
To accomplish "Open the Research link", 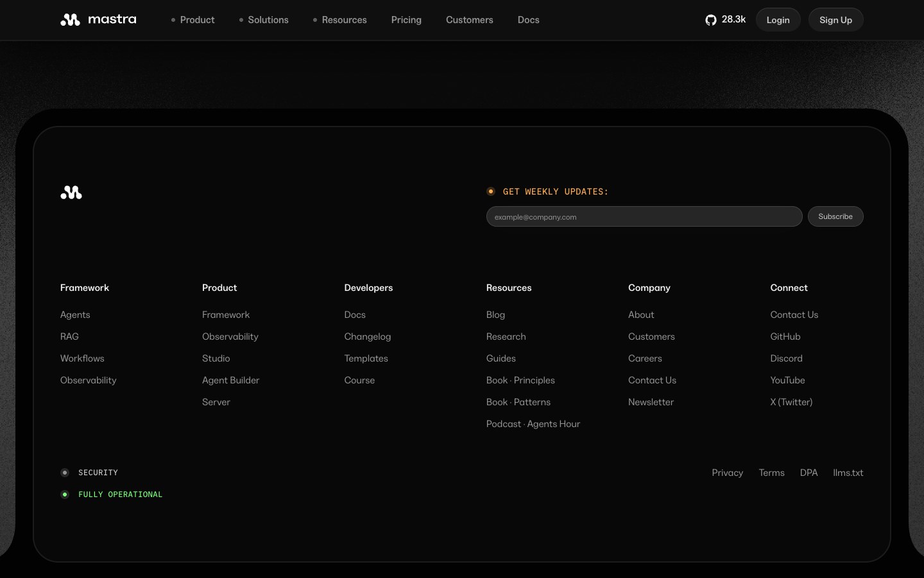I will click(506, 337).
